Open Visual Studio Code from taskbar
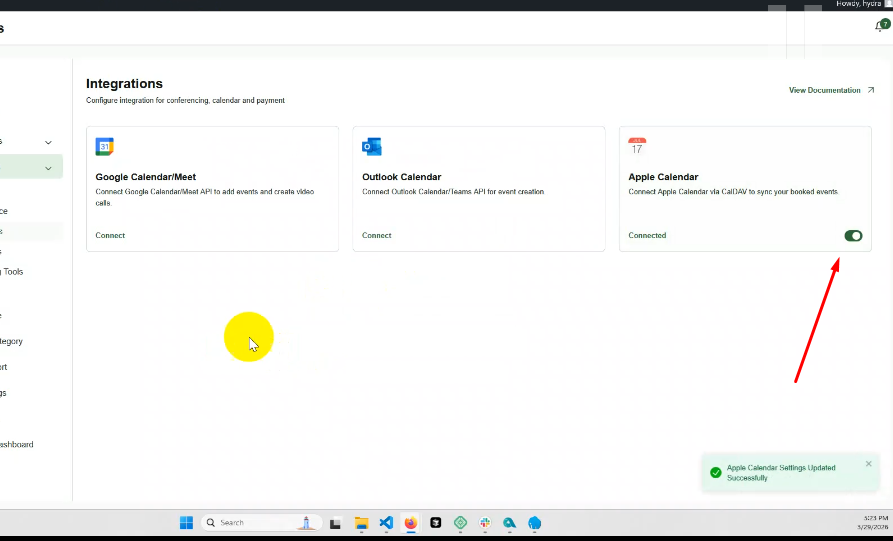This screenshot has height=541, width=893. click(386, 523)
